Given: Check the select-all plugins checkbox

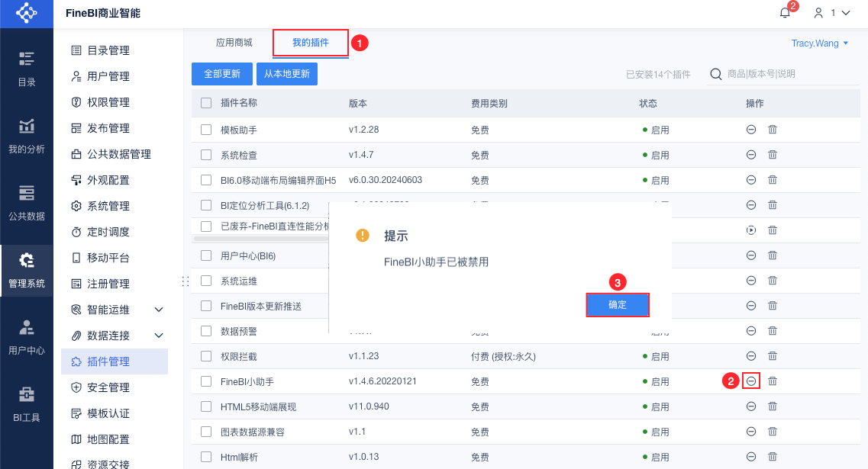Looking at the screenshot, I should [x=206, y=103].
